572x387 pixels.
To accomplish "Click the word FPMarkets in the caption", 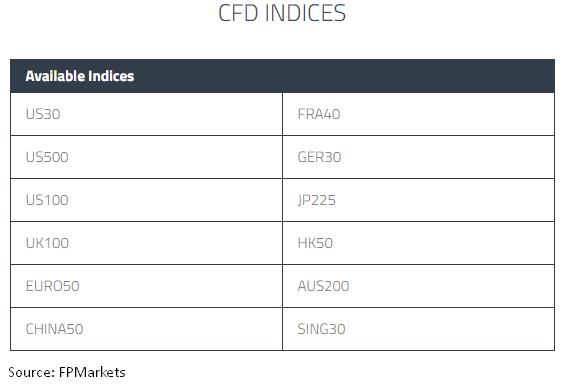I will pyautogui.click(x=92, y=372).
